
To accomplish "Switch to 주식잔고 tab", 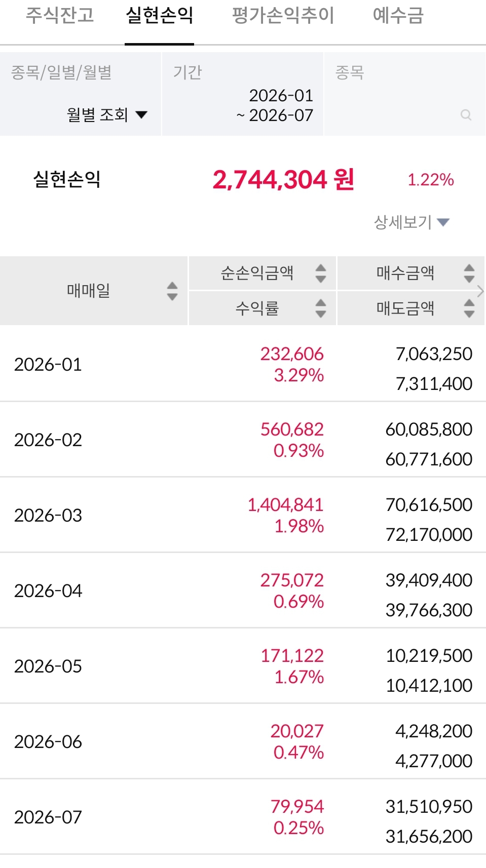I will pos(60,15).
